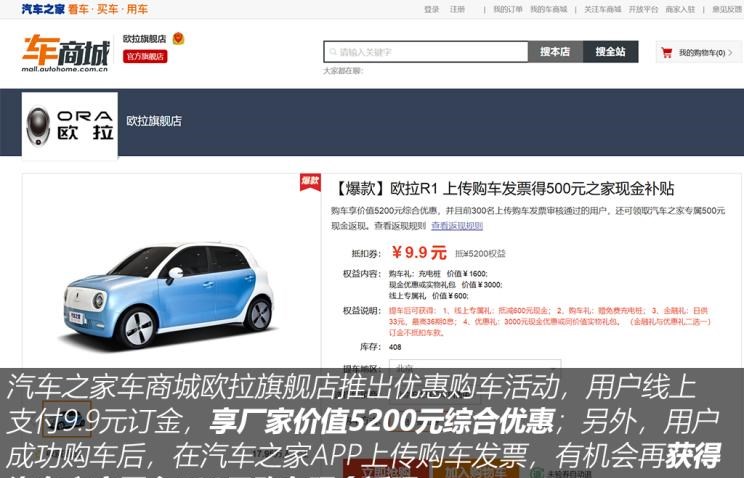This screenshot has height=478, width=744.
Task: Click the 注册 register link
Action: (457, 9)
